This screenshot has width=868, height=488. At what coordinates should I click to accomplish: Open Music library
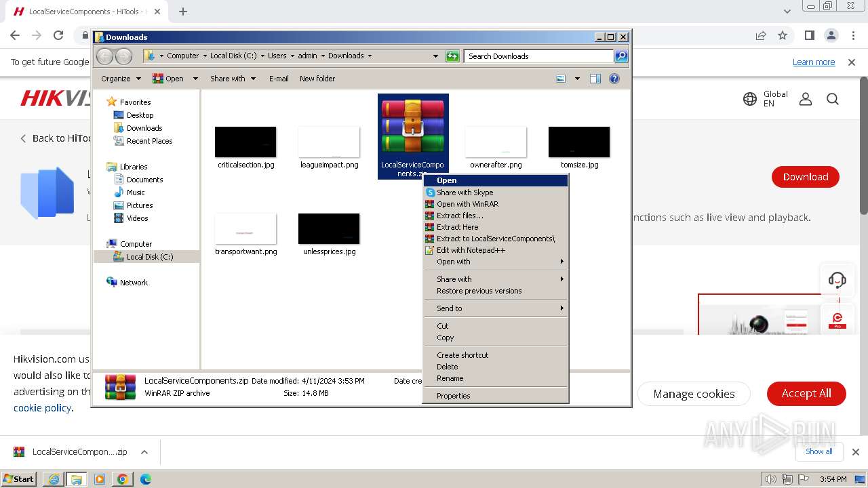pyautogui.click(x=136, y=192)
